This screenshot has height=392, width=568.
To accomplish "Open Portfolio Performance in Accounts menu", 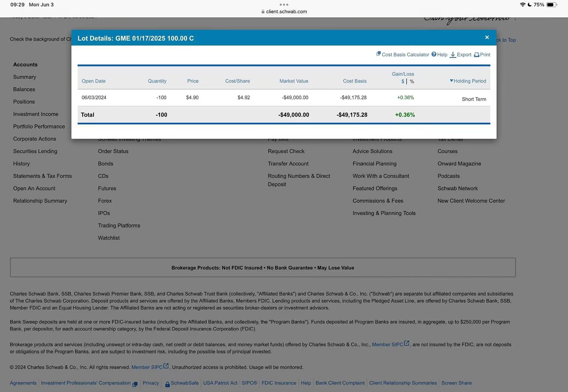I will tap(39, 126).
